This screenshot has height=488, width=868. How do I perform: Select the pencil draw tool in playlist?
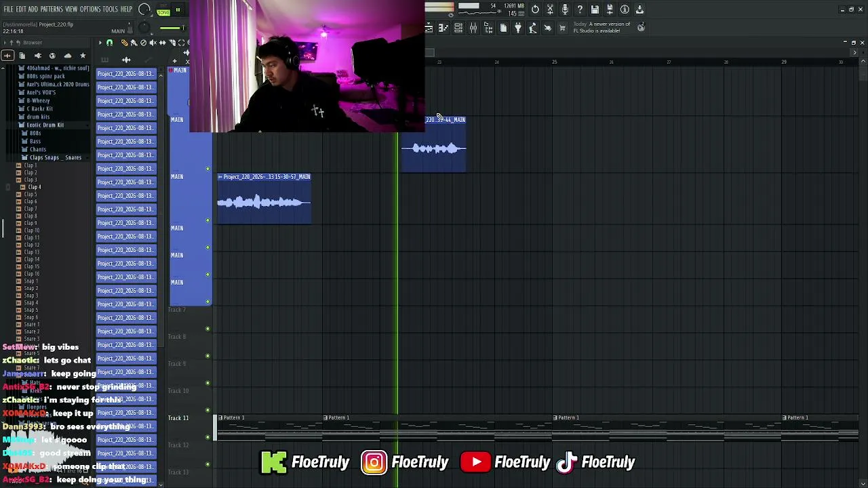[x=124, y=43]
